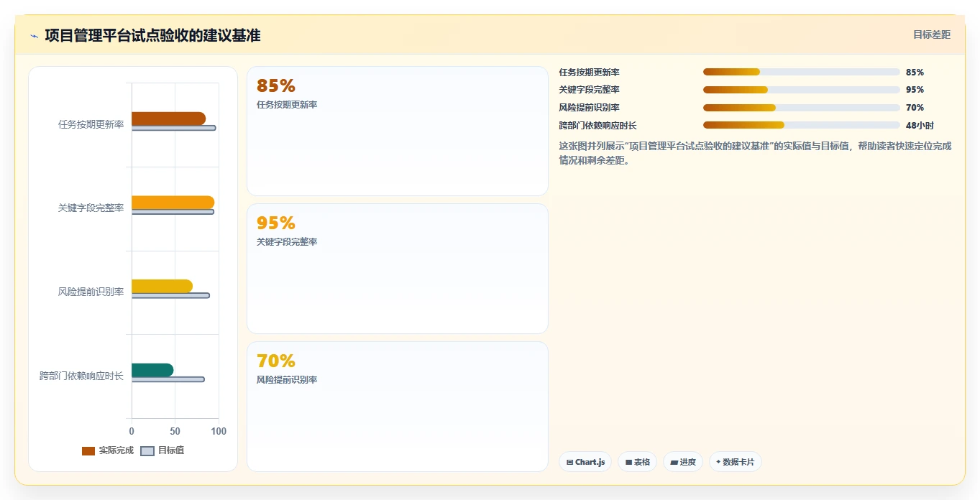Open the 70% 风险提前识别率 data card

pyautogui.click(x=398, y=407)
